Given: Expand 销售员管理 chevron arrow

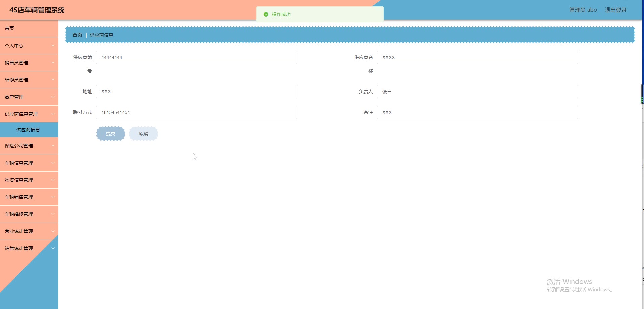Looking at the screenshot, I should 53,63.
